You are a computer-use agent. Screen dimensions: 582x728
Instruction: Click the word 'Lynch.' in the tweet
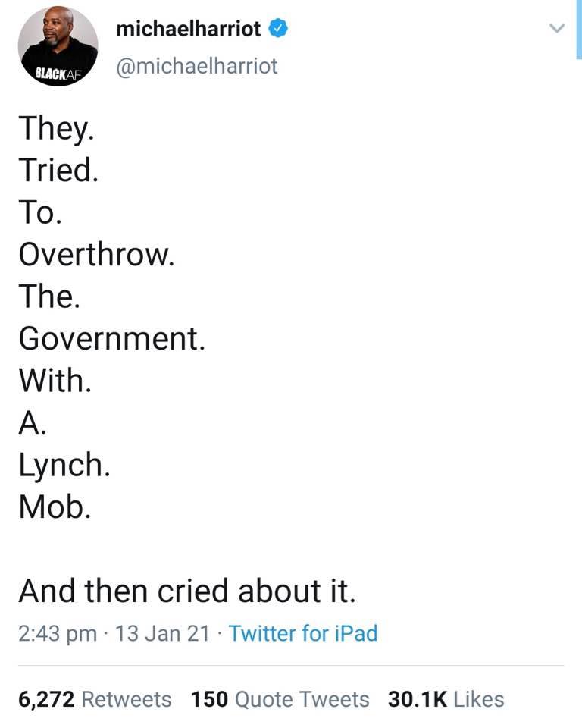pyautogui.click(x=64, y=465)
